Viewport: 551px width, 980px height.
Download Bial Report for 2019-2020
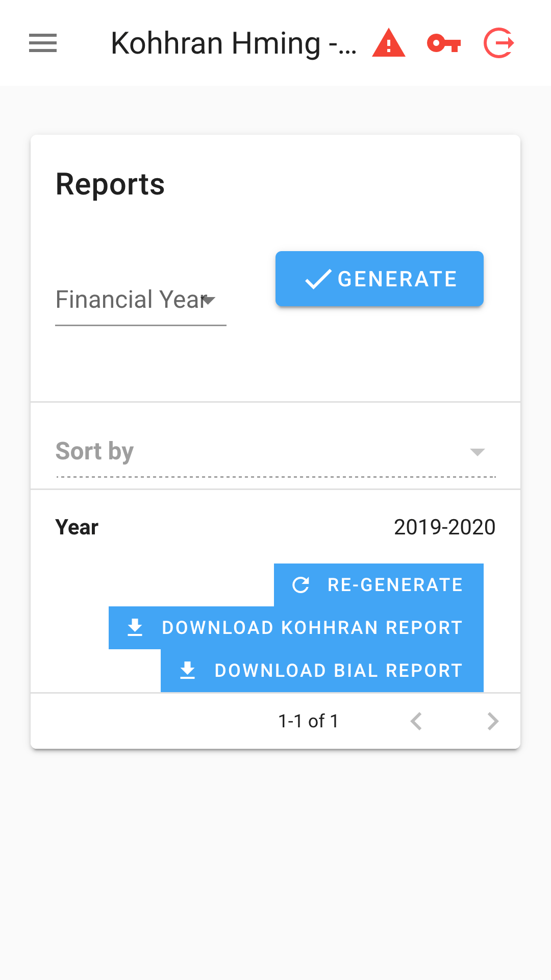click(338, 670)
